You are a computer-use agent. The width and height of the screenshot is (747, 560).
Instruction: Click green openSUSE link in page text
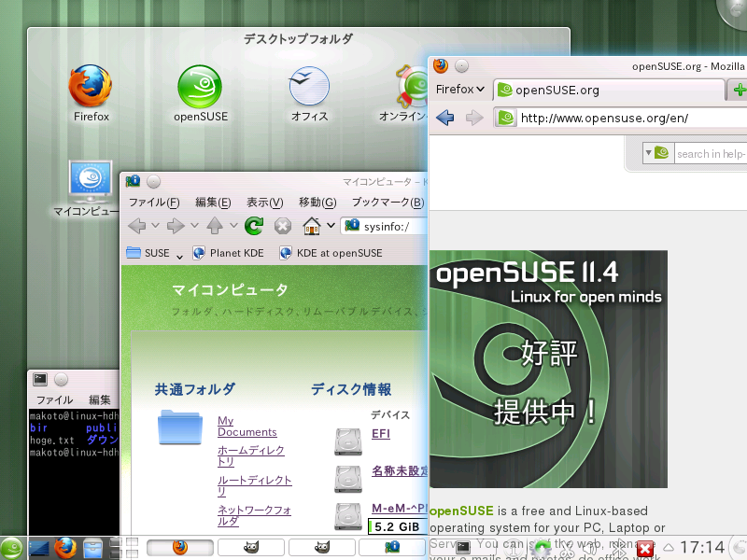coord(461,511)
